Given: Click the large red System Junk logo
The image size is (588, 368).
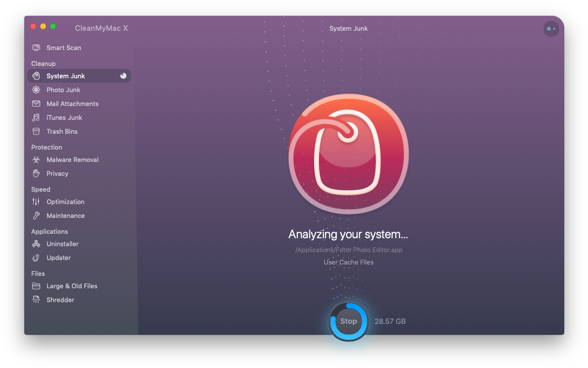Looking at the screenshot, I should (348, 154).
